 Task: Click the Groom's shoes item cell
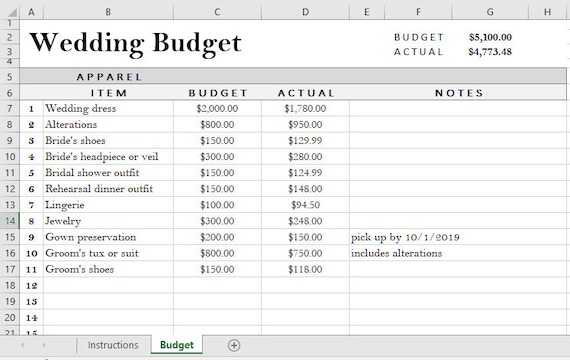pos(108,269)
